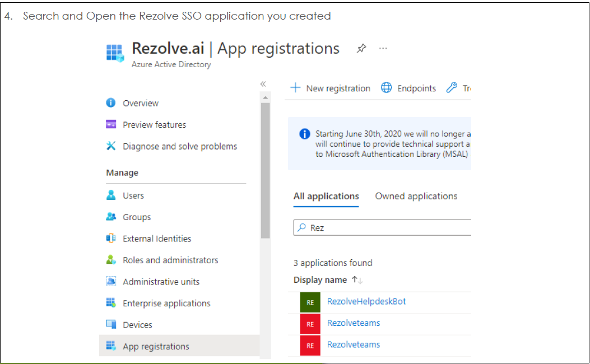Click the plus icon for New registration

295,87
